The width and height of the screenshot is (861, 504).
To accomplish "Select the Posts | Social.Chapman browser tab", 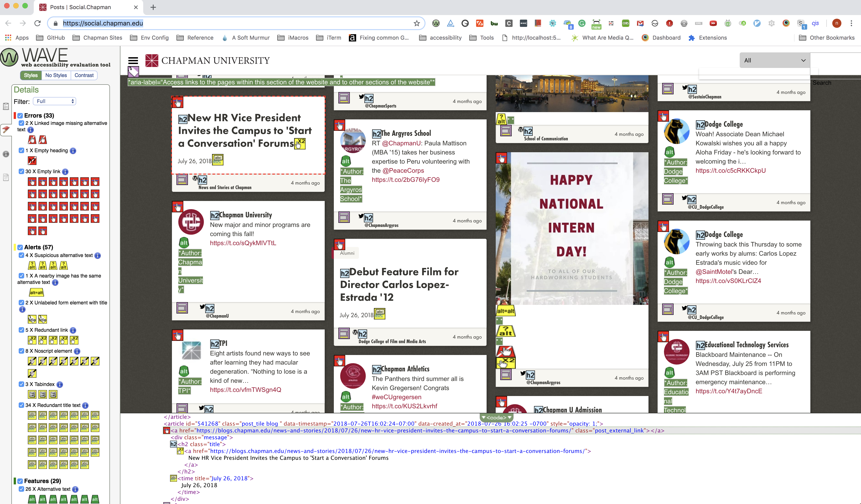I will click(89, 7).
